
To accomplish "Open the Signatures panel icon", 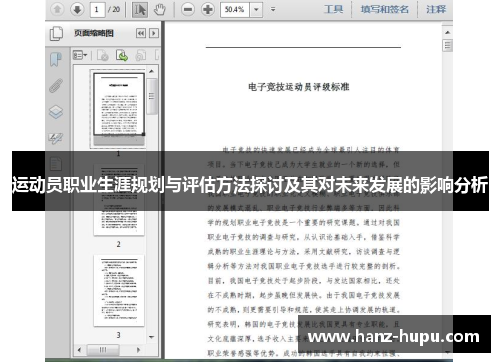I will (x=56, y=138).
